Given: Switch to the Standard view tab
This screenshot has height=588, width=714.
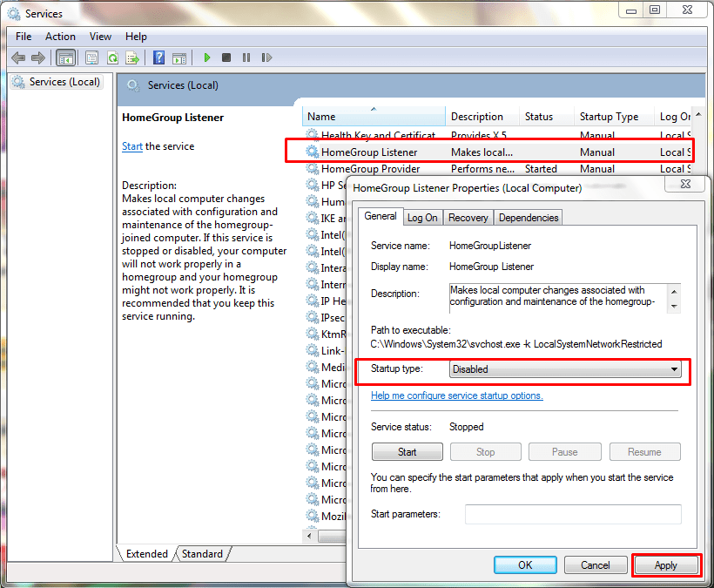Looking at the screenshot, I should tap(202, 554).
